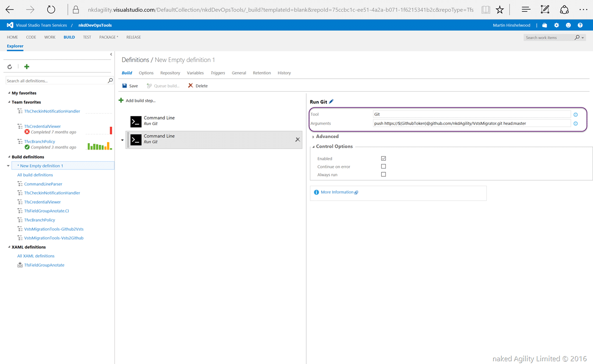Edit the Run Git step name pencil
Viewport: 593px width, 364px height.
pos(331,101)
